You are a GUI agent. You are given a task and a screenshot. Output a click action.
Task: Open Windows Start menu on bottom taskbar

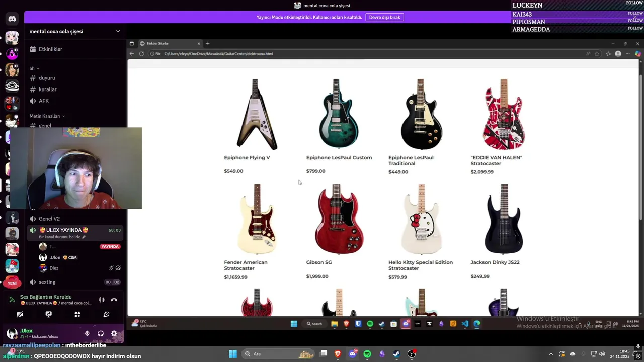pos(233,354)
